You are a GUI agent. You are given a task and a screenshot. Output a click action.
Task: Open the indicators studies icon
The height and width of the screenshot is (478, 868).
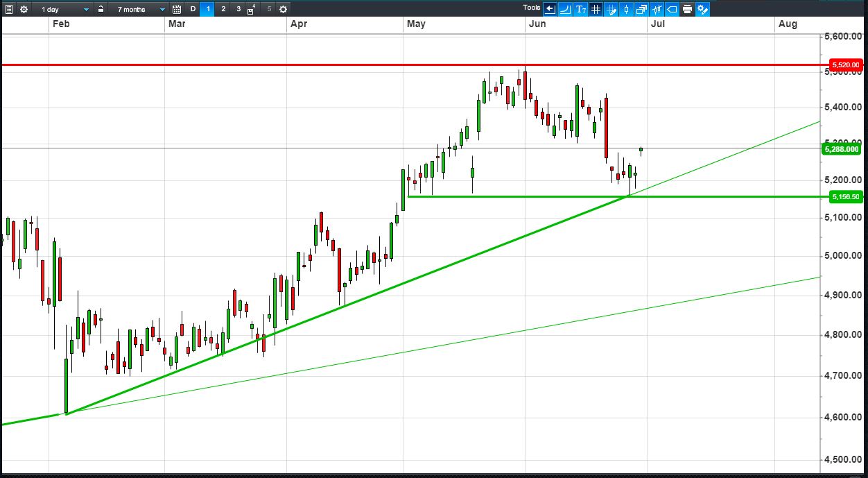pyautogui.click(x=657, y=9)
